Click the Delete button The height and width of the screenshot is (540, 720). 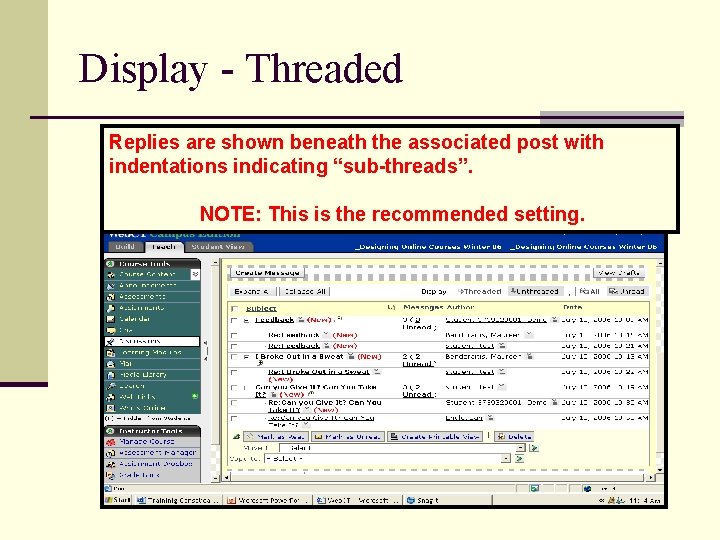515,437
